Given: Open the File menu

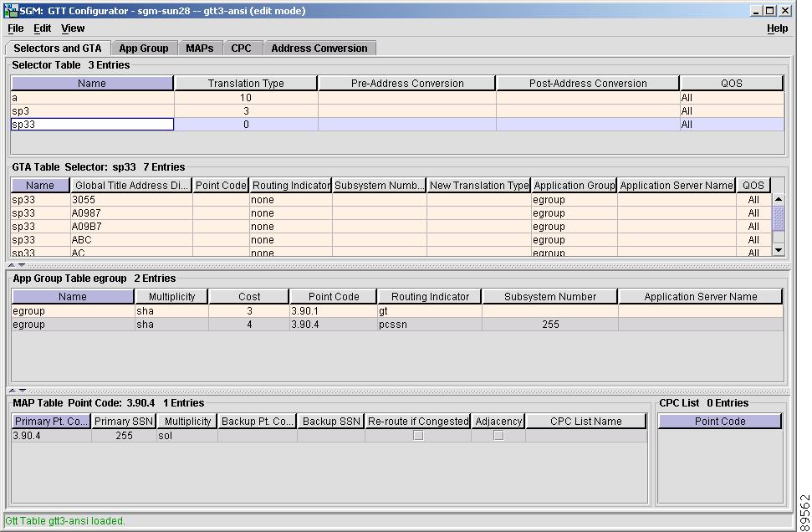Looking at the screenshot, I should [x=16, y=28].
